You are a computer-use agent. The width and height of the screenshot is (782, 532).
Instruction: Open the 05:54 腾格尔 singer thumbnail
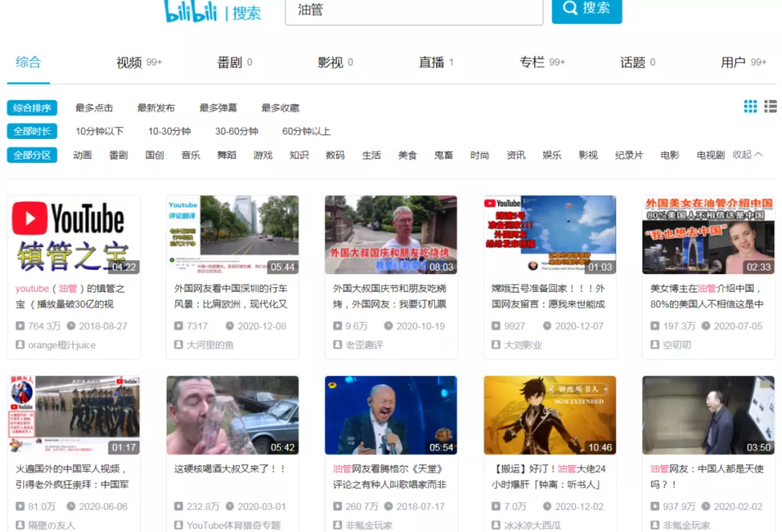pos(391,415)
